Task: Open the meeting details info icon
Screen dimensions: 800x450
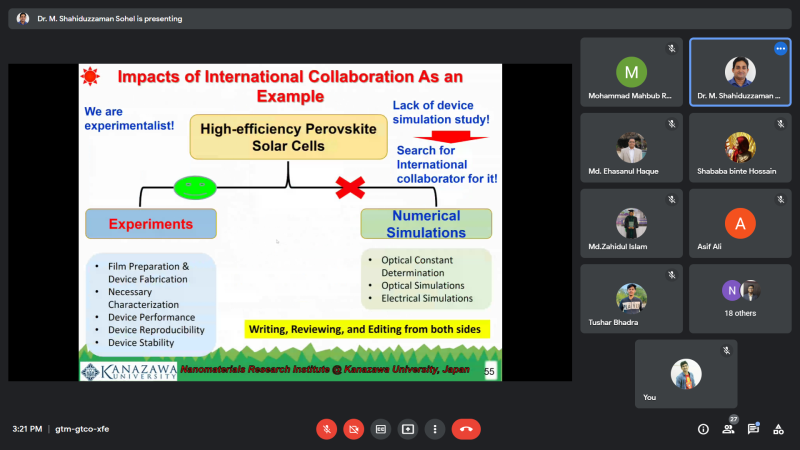Action: pos(703,429)
